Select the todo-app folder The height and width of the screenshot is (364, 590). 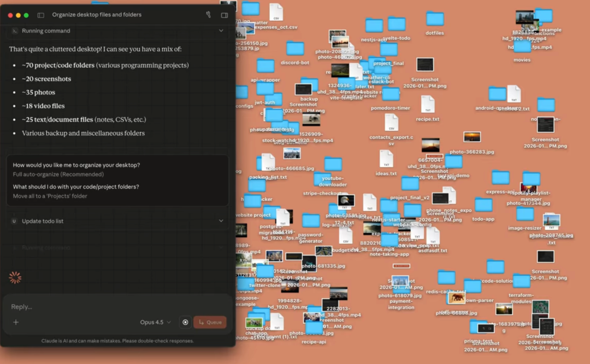pos(483,205)
